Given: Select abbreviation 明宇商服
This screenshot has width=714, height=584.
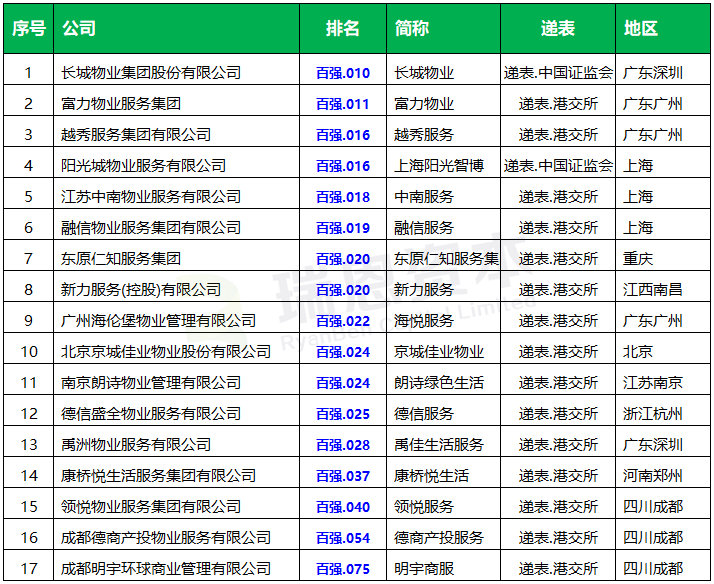Looking at the screenshot, I should 424,568.
